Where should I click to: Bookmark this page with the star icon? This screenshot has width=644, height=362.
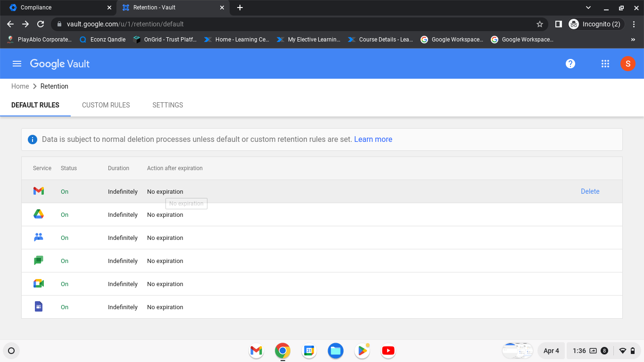[x=540, y=24]
